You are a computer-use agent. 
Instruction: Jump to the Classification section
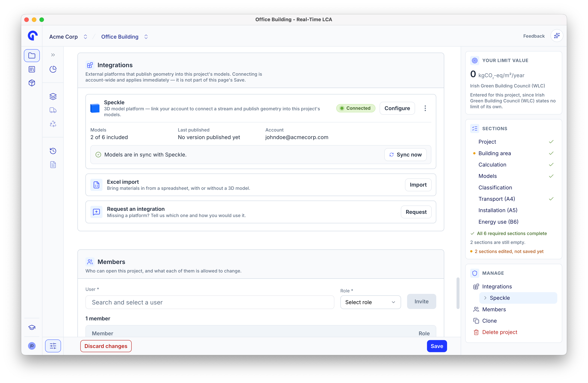(495, 188)
